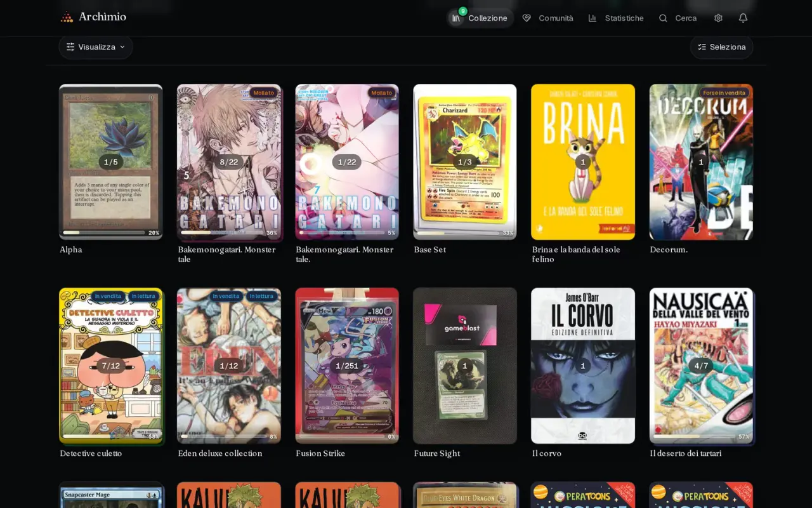Click the "7/12" count on Detective culetto

pyautogui.click(x=111, y=366)
